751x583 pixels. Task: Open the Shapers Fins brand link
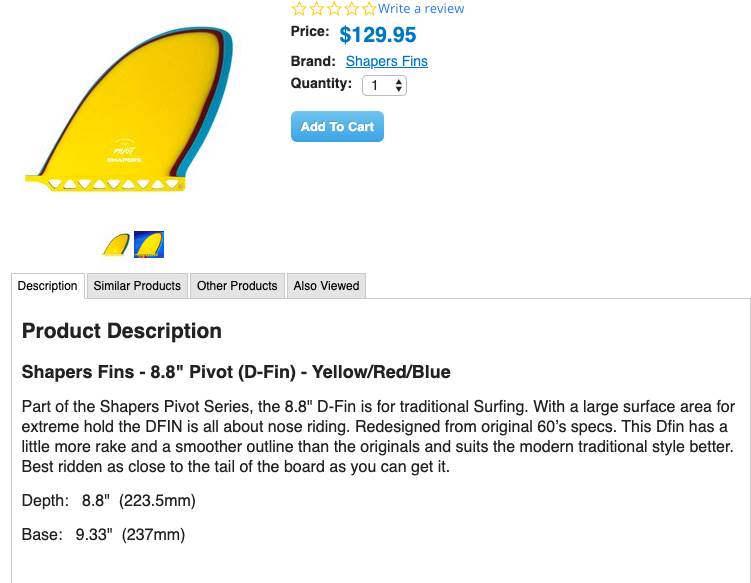386,61
